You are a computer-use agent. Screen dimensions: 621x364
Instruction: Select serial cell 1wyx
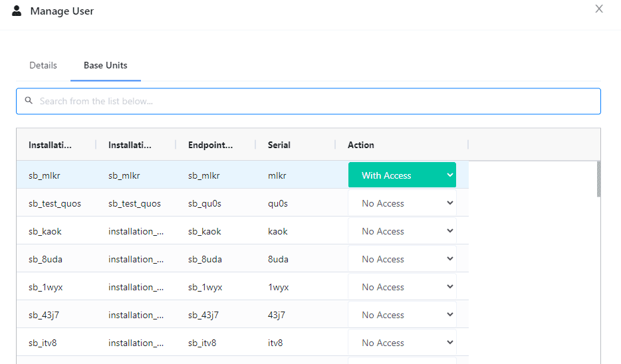pyautogui.click(x=279, y=287)
